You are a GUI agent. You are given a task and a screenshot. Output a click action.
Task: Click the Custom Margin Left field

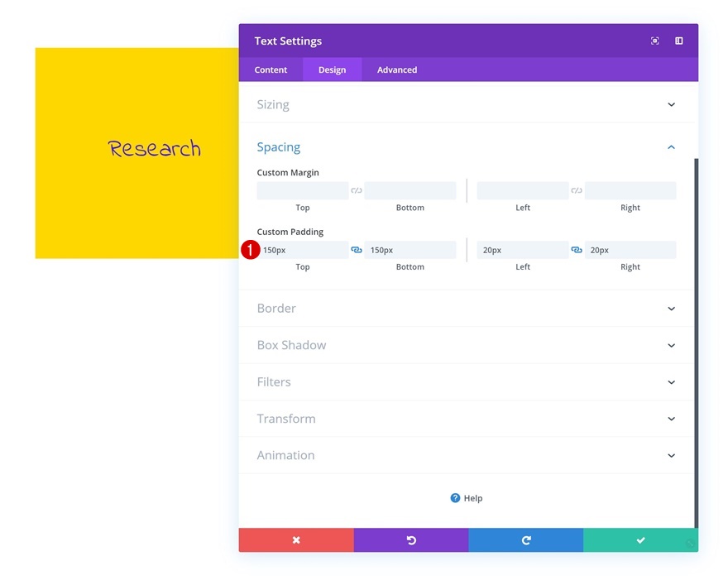[523, 190]
